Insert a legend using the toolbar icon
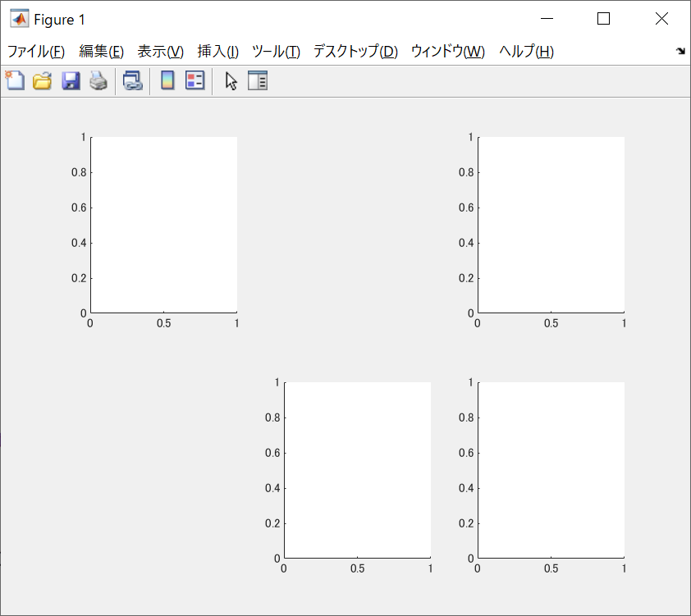The height and width of the screenshot is (616, 691). pos(194,80)
